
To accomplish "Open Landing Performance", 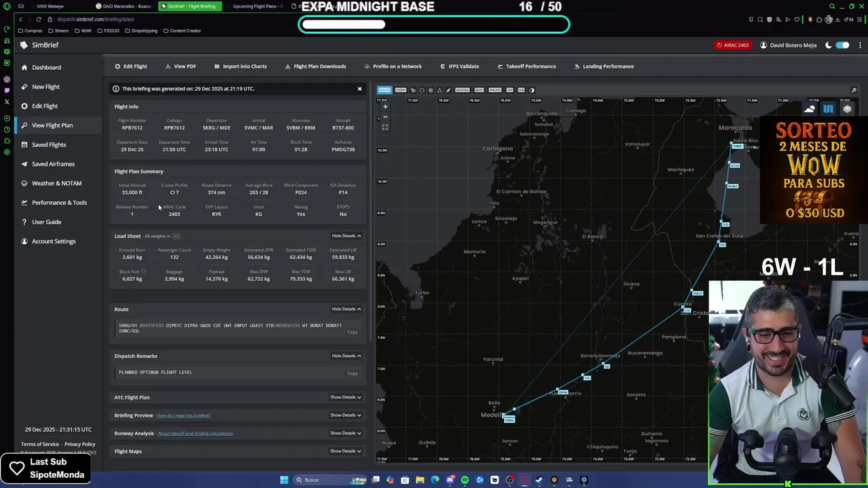I will click(604, 66).
